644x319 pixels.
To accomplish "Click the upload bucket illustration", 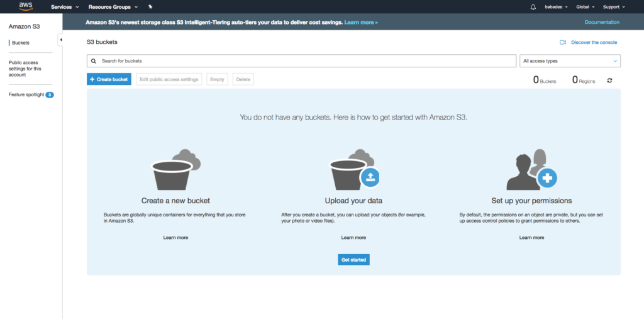I will coord(354,169).
